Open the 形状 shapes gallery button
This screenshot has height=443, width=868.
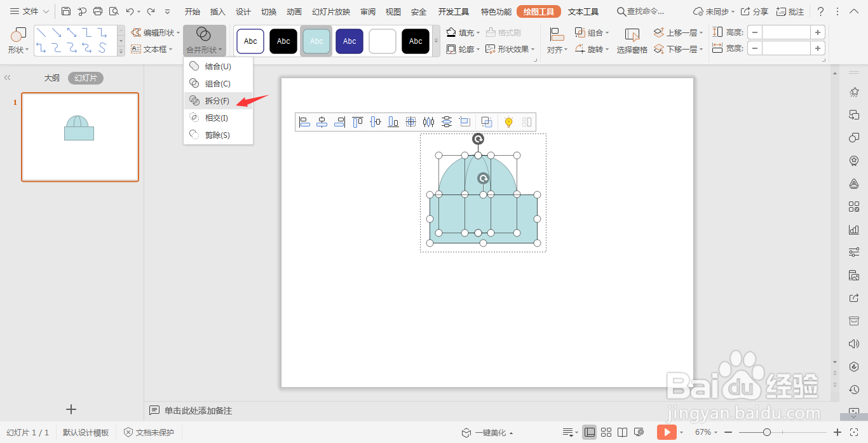click(x=18, y=41)
